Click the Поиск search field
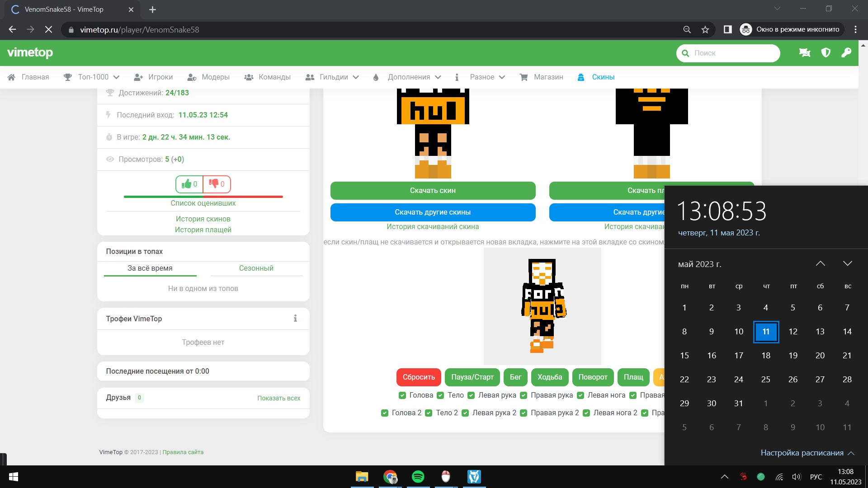Viewport: 868px width, 488px height. pos(732,53)
